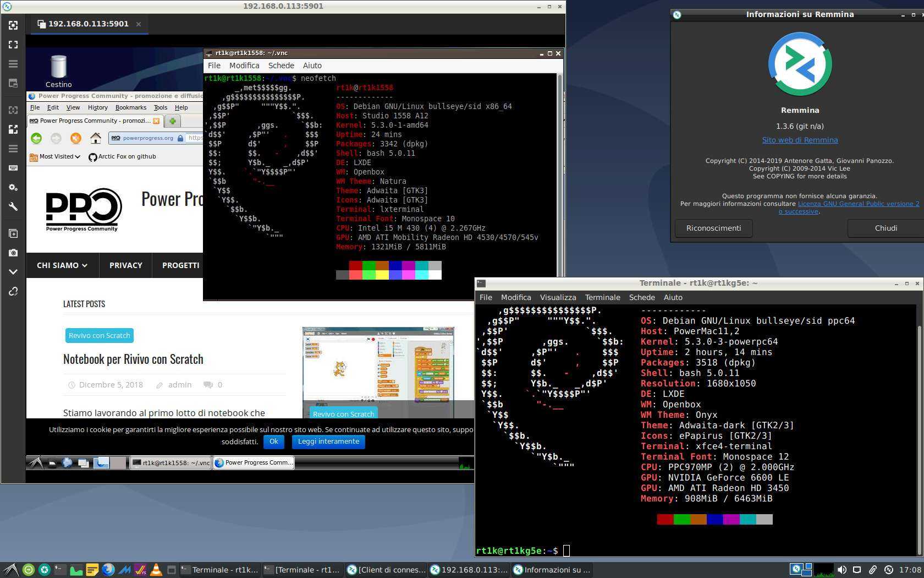Open VLC from the taskbar launcher
This screenshot has height=578, width=924.
[x=156, y=570]
